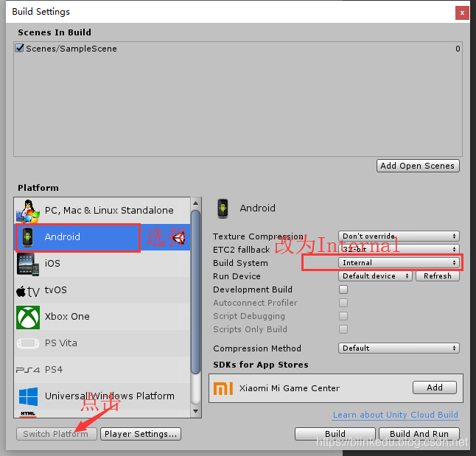The width and height of the screenshot is (476, 456).
Task: Select the PC, Mac & Linux Standalone platform
Action: [102, 211]
